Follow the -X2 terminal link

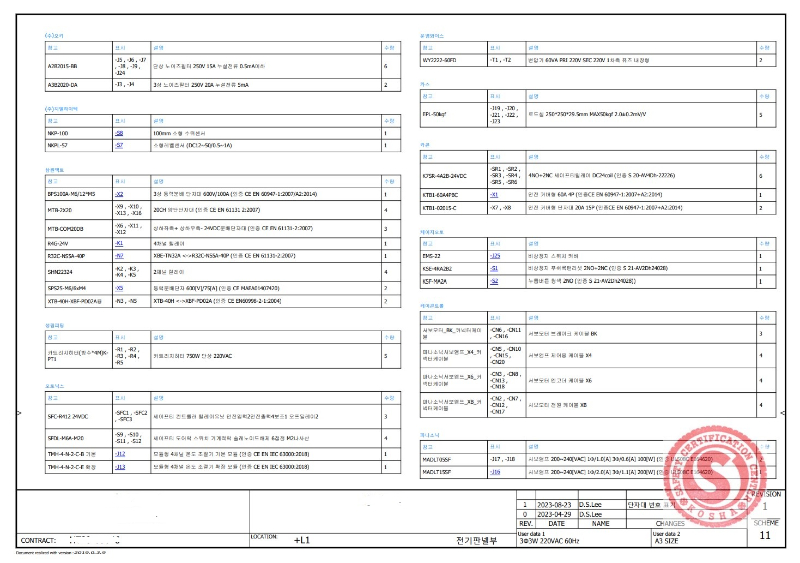pyautogui.click(x=119, y=193)
